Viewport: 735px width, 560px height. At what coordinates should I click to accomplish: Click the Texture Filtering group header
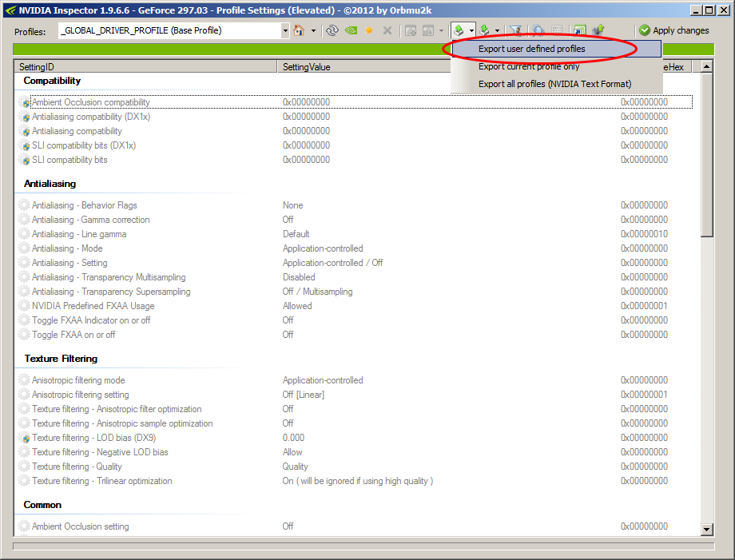[61, 359]
